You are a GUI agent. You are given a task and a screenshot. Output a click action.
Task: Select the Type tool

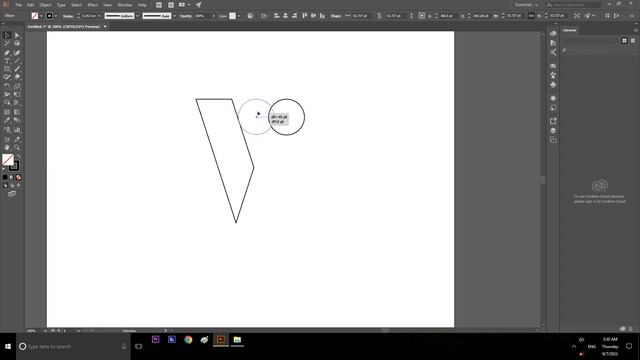click(7, 61)
